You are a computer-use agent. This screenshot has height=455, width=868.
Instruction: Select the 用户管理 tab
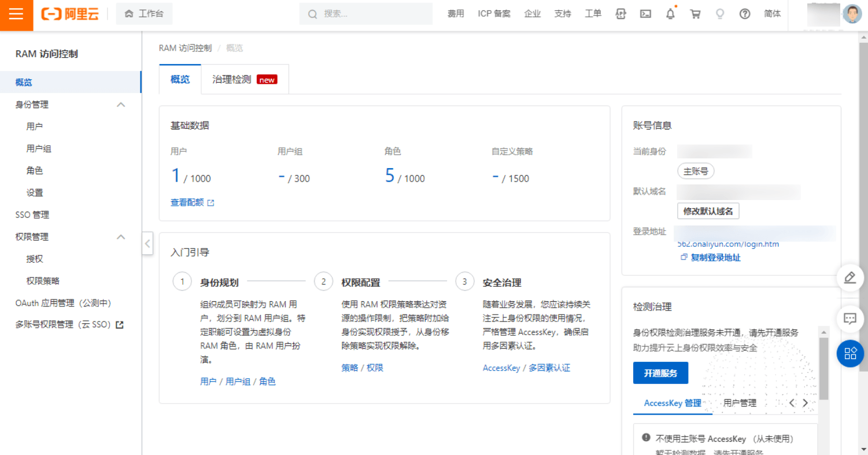click(x=740, y=403)
